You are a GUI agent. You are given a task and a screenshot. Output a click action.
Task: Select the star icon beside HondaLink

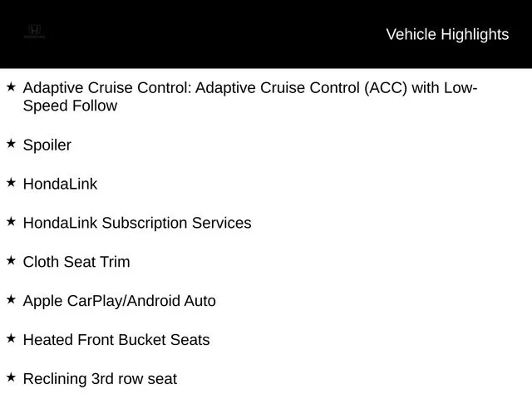tap(11, 183)
